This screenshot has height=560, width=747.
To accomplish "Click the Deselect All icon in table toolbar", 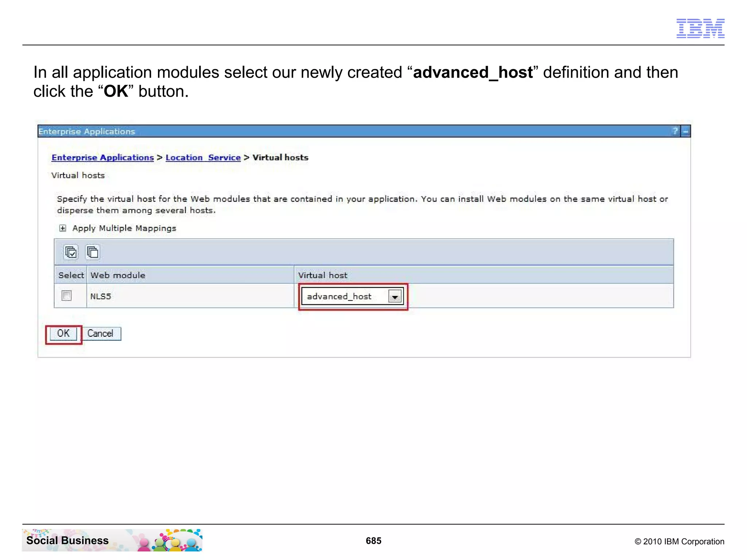I will coord(92,252).
